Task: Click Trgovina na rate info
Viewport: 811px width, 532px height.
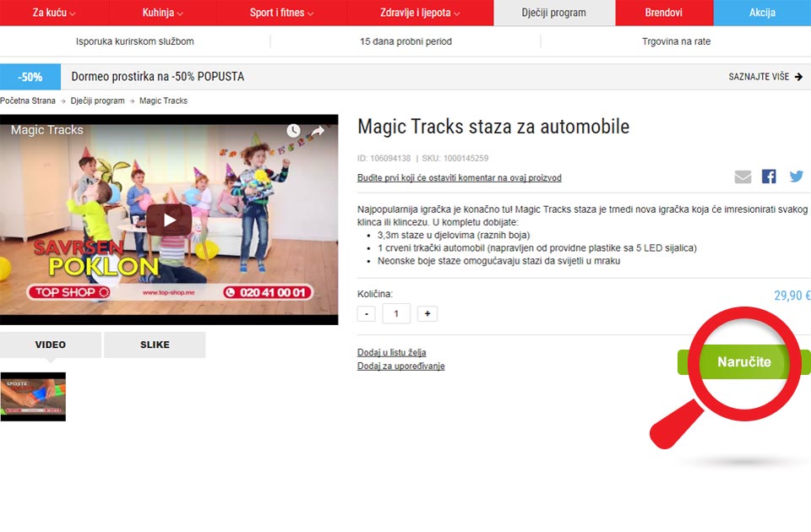Action: pos(677,41)
